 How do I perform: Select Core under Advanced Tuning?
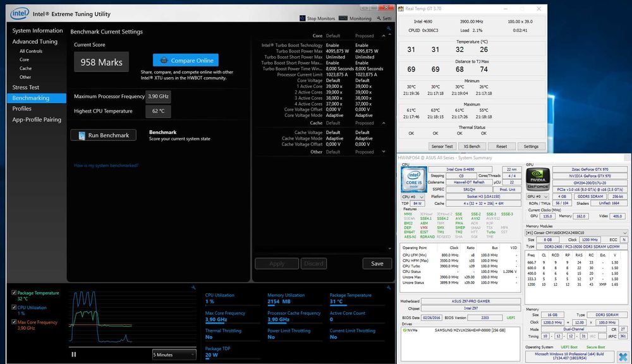click(24, 59)
